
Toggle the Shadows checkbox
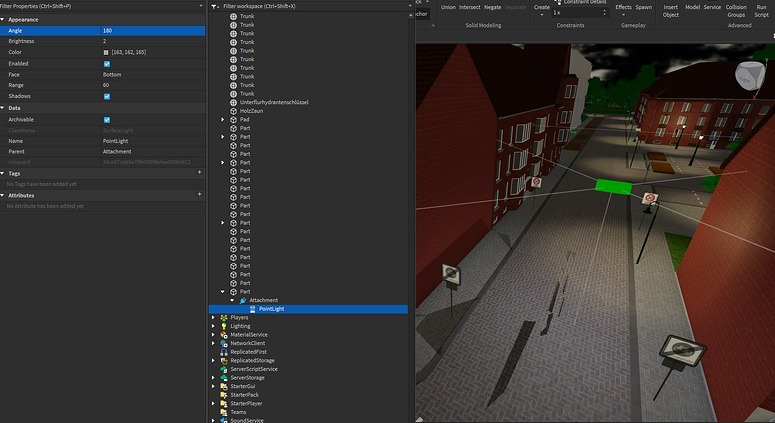(107, 96)
